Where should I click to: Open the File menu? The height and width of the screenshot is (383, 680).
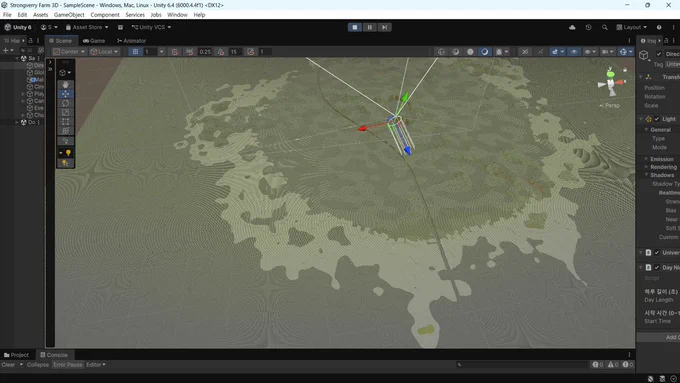tap(7, 15)
